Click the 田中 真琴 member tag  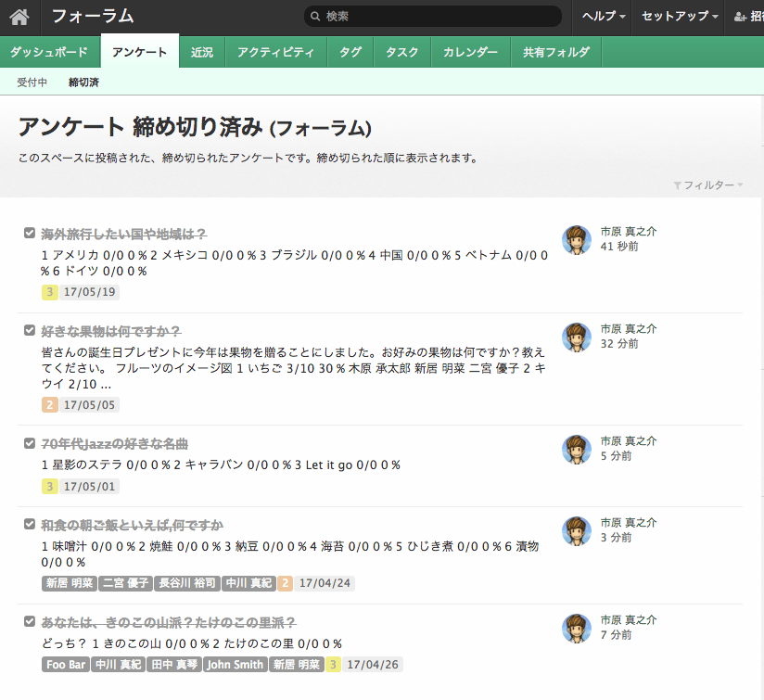click(174, 665)
